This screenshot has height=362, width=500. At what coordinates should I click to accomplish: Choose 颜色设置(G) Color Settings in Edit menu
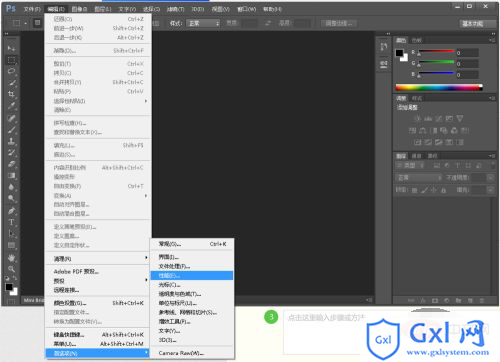[x=98, y=303]
